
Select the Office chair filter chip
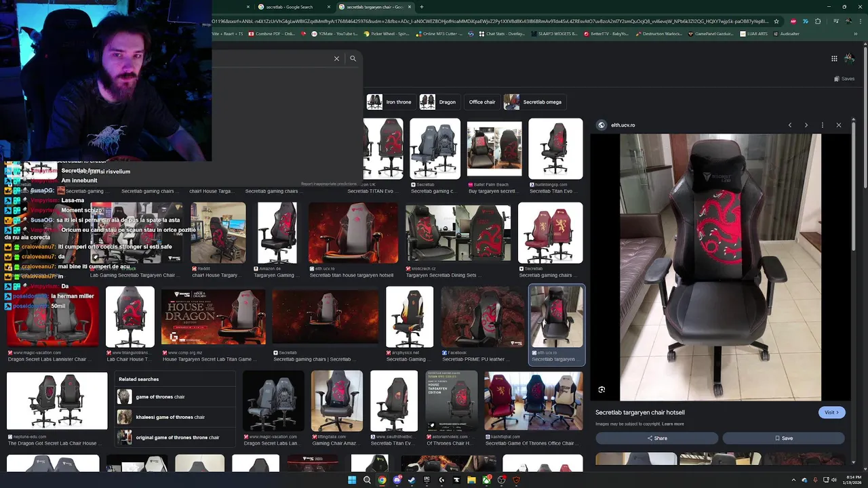pos(482,102)
